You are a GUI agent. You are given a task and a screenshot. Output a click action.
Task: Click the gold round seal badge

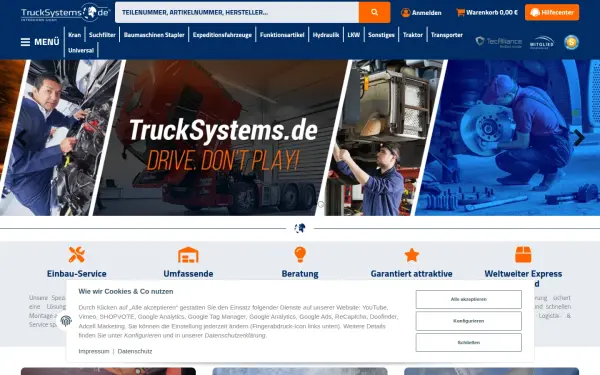(571, 42)
